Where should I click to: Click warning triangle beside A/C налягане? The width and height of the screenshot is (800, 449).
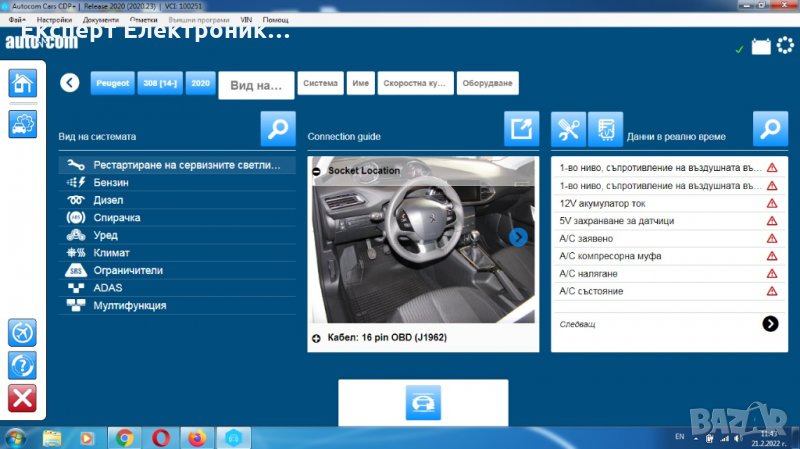(x=772, y=274)
